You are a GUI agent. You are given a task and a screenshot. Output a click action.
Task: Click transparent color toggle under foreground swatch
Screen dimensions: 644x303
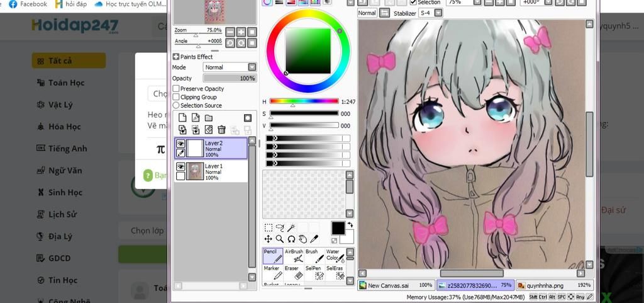[x=335, y=241]
